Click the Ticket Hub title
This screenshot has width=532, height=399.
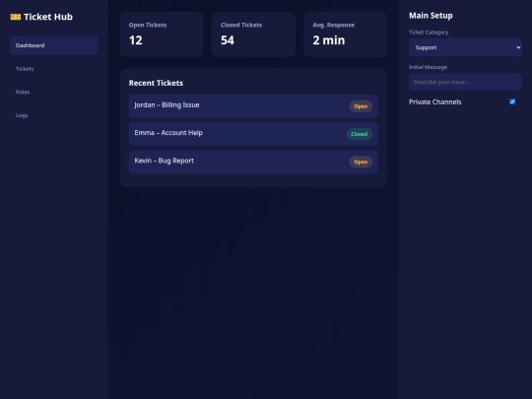pyautogui.click(x=48, y=17)
